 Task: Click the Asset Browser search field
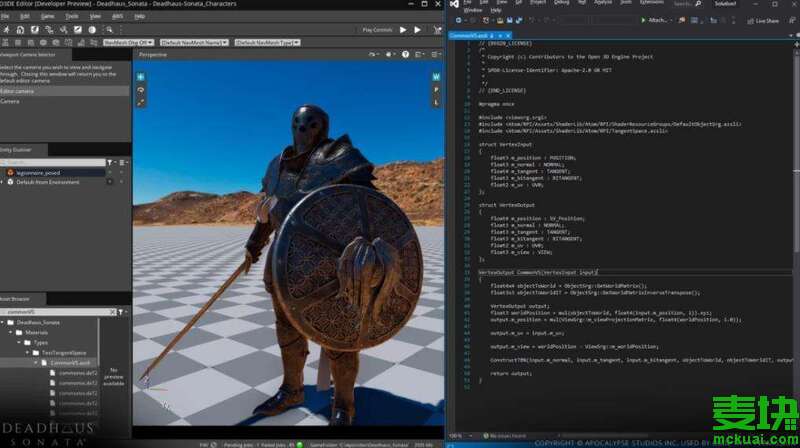55,312
